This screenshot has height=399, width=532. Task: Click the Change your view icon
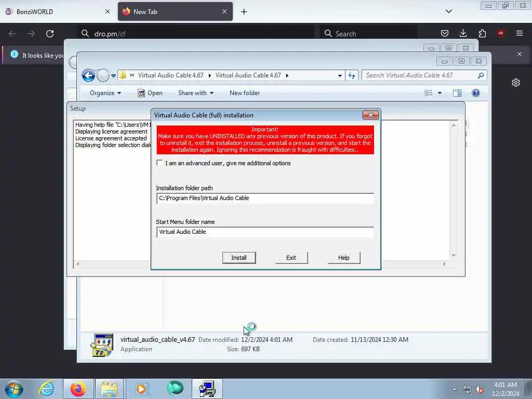click(x=429, y=93)
